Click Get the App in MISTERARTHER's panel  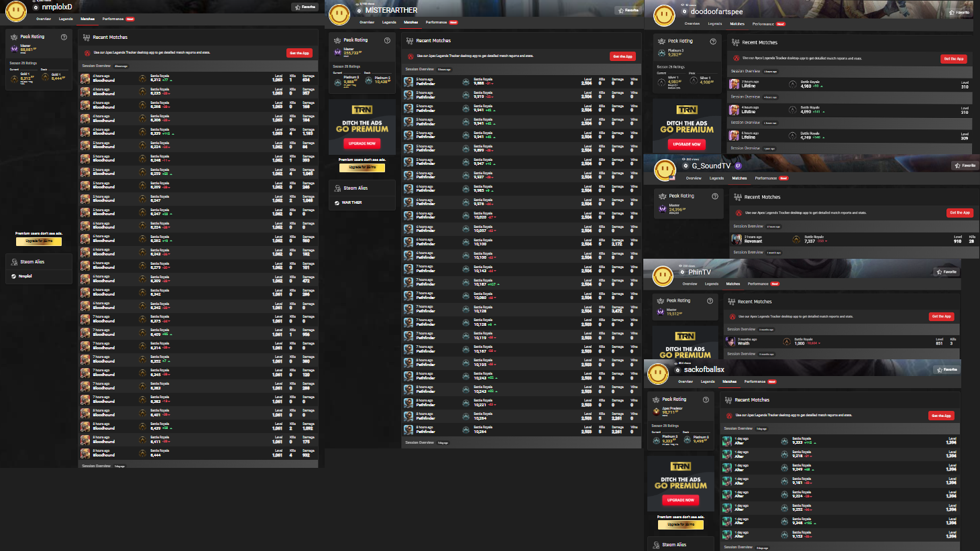622,56
